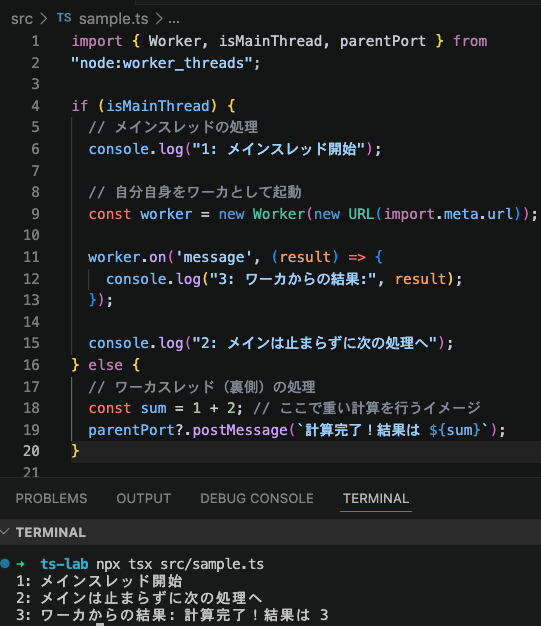Click line number 1 in the gutter
541x626 pixels.
pyautogui.click(x=36, y=41)
